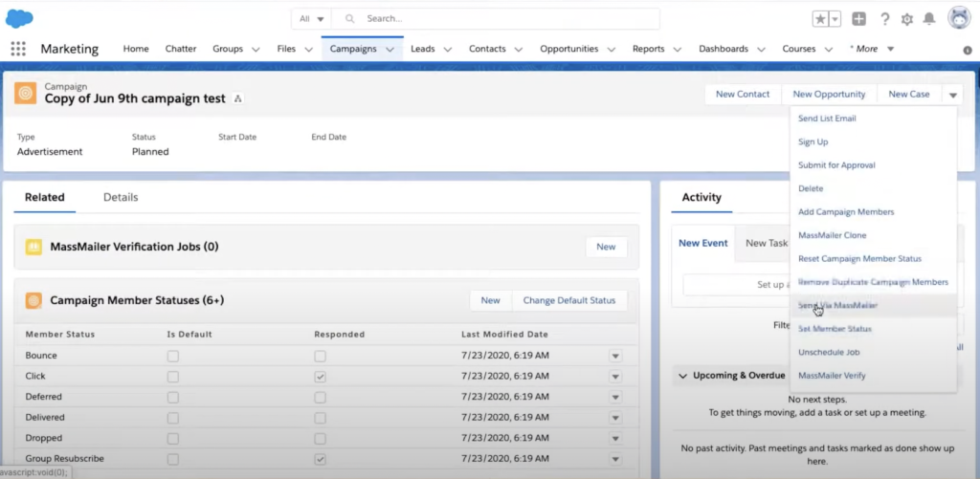
Task: Toggle Responded checkbox for Group Resubscribe
Action: 320,459
